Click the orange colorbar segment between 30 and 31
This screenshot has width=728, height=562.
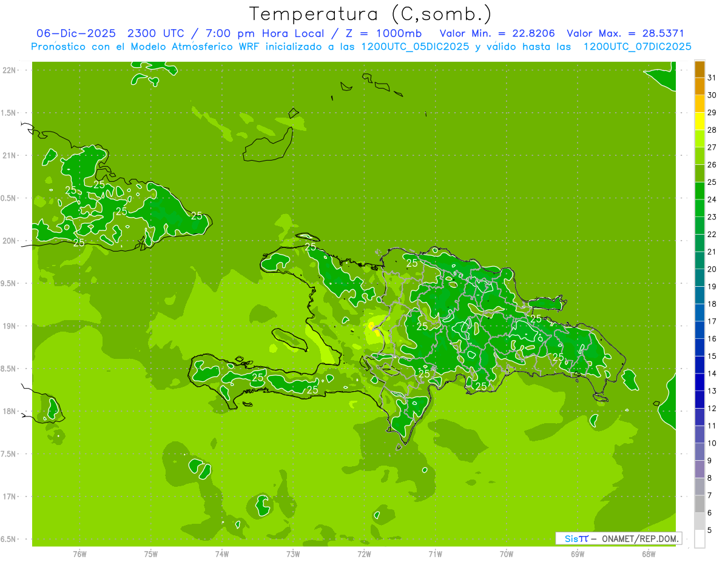pos(699,87)
